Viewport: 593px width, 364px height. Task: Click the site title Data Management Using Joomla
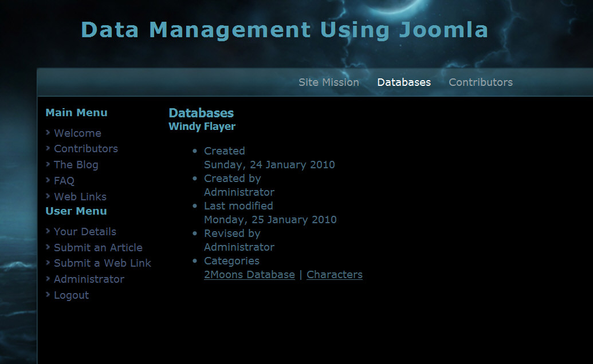[x=284, y=30]
